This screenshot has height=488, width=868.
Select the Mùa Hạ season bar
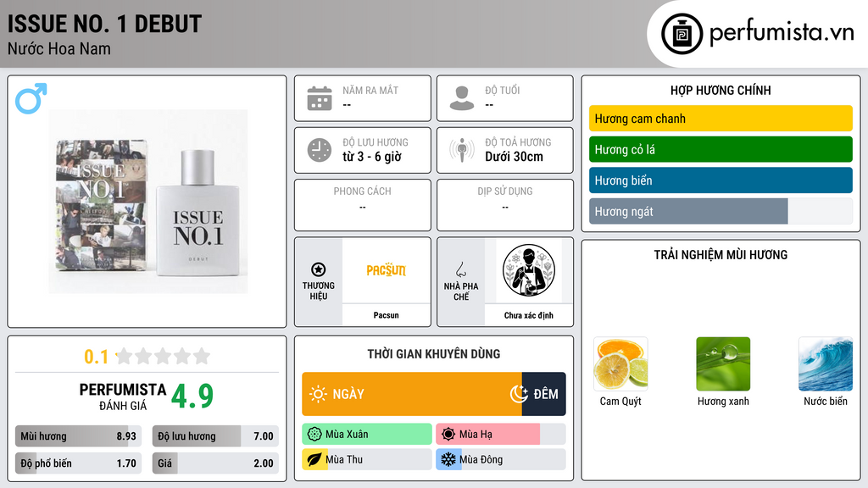coord(500,435)
